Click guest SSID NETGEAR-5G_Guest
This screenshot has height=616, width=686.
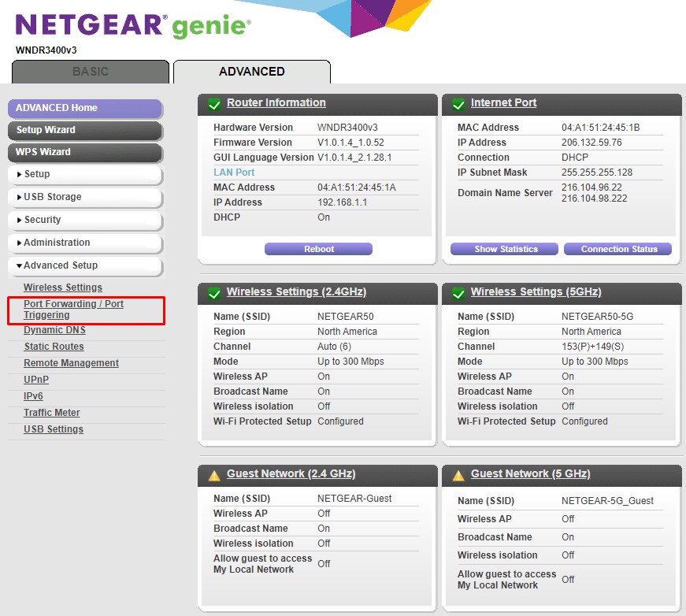(607, 501)
